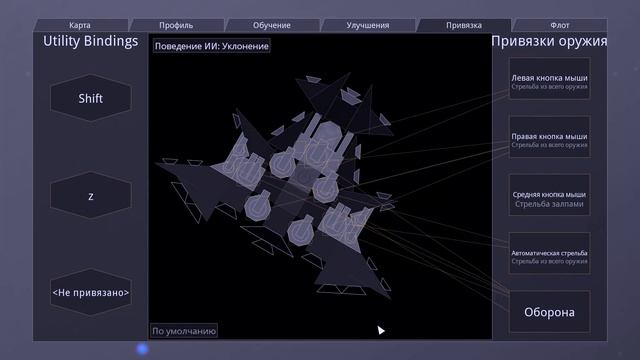Go to the Улучшения tab

click(x=368, y=25)
